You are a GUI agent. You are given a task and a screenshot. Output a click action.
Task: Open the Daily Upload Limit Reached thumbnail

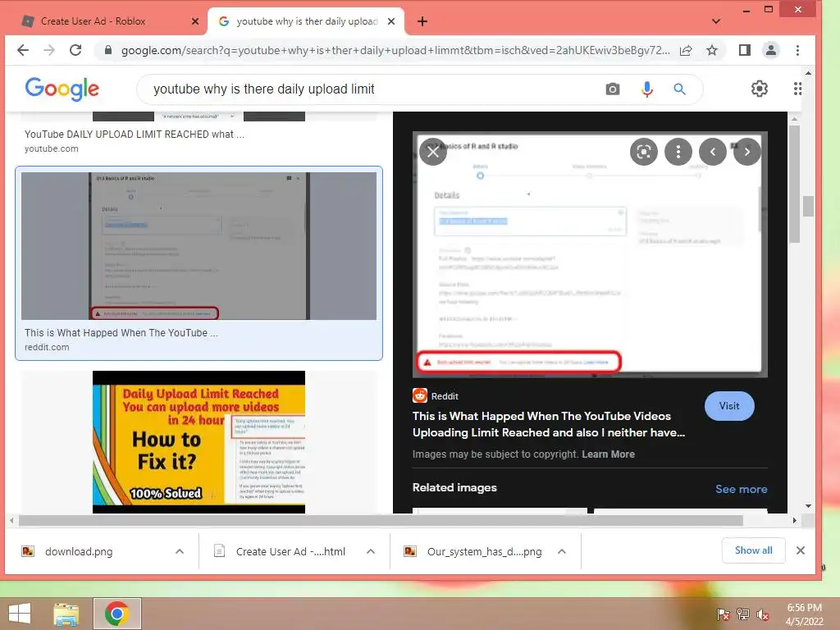point(199,442)
